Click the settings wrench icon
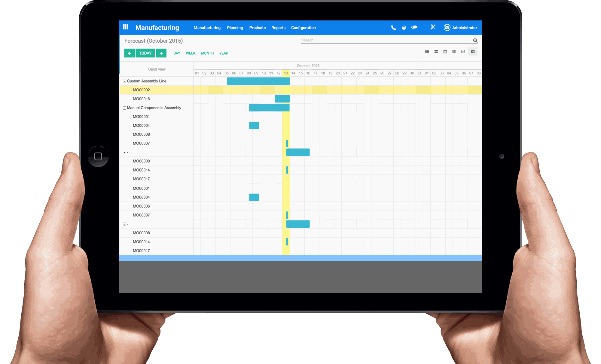Image resolution: width=601 pixels, height=364 pixels. pos(433,27)
